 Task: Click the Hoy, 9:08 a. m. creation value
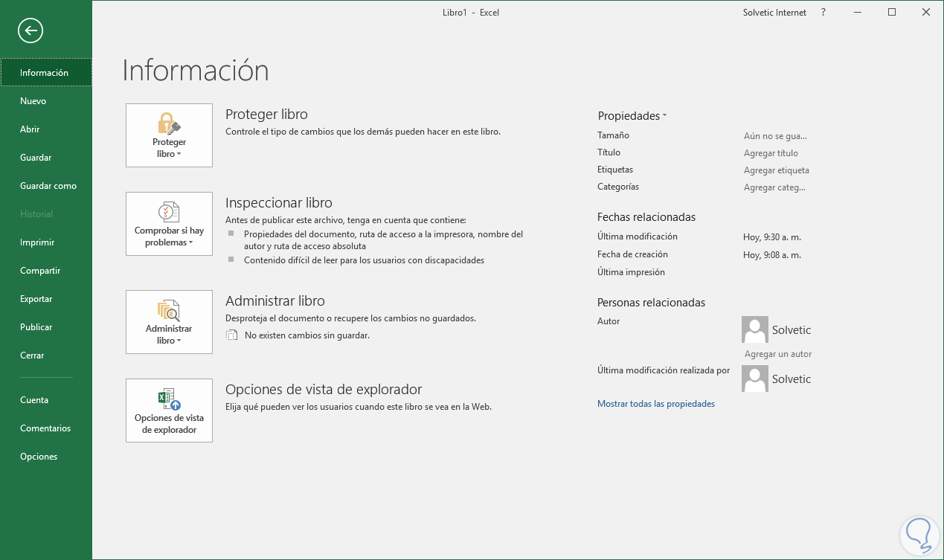(772, 255)
